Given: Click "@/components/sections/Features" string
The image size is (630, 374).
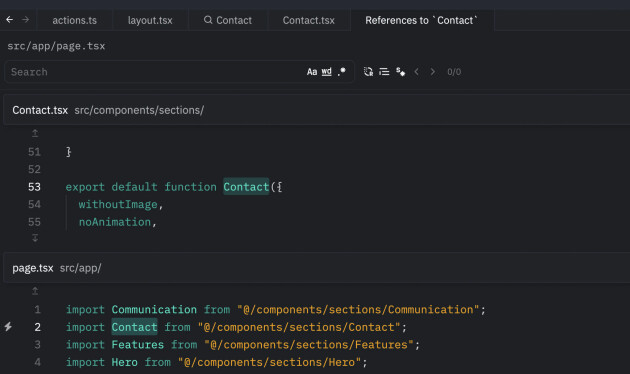Looking at the screenshot, I should (x=309, y=345).
